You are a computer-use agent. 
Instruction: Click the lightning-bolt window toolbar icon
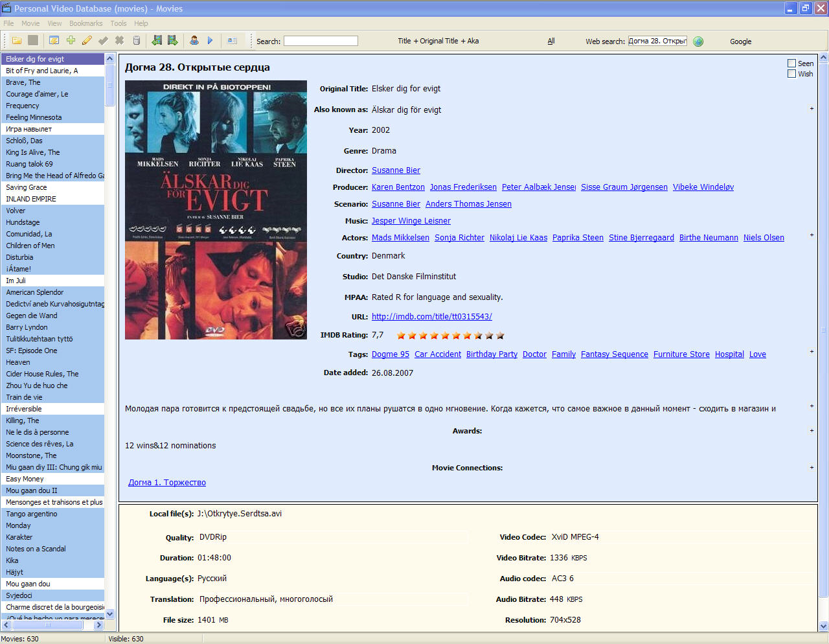pyautogui.click(x=54, y=40)
